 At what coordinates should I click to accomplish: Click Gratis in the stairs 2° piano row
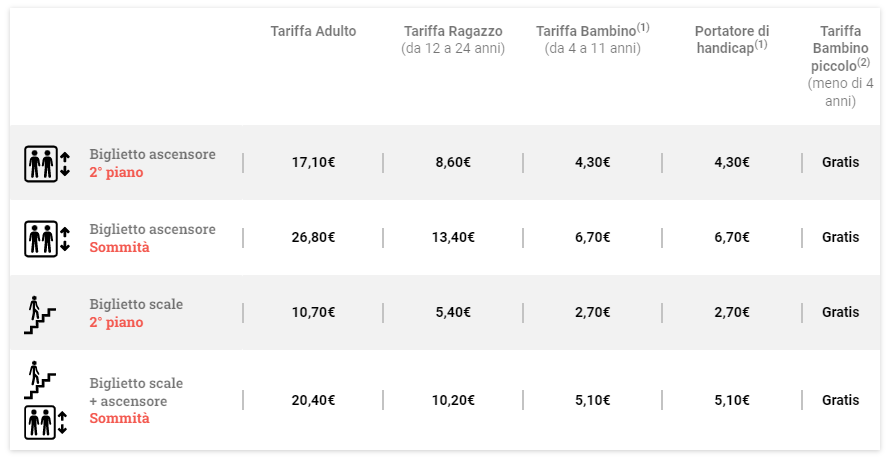point(840,313)
